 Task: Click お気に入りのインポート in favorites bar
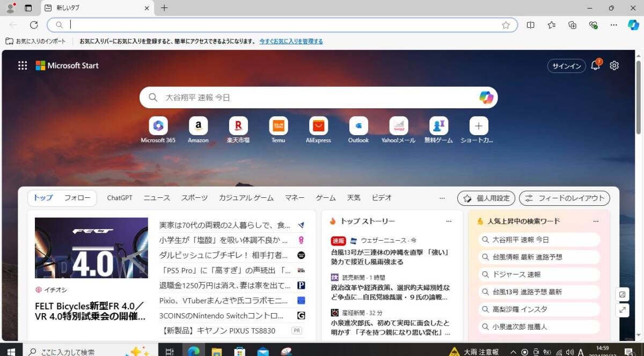pos(35,41)
